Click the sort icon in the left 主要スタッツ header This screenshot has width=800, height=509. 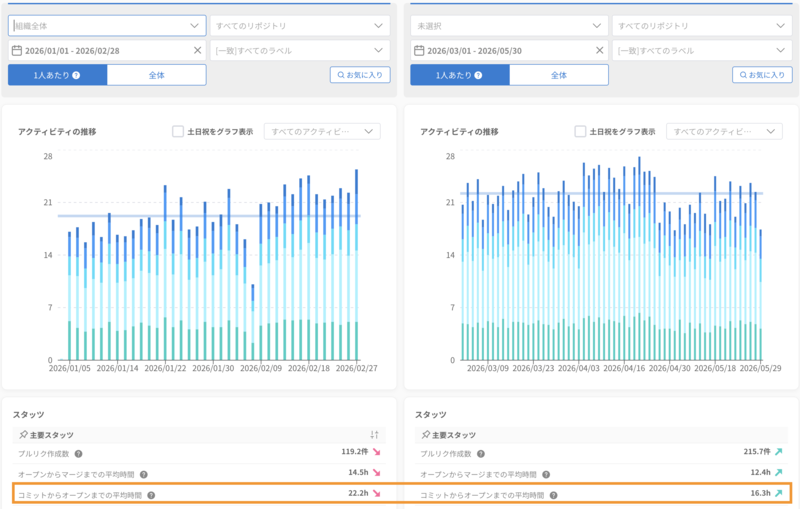[x=374, y=435]
